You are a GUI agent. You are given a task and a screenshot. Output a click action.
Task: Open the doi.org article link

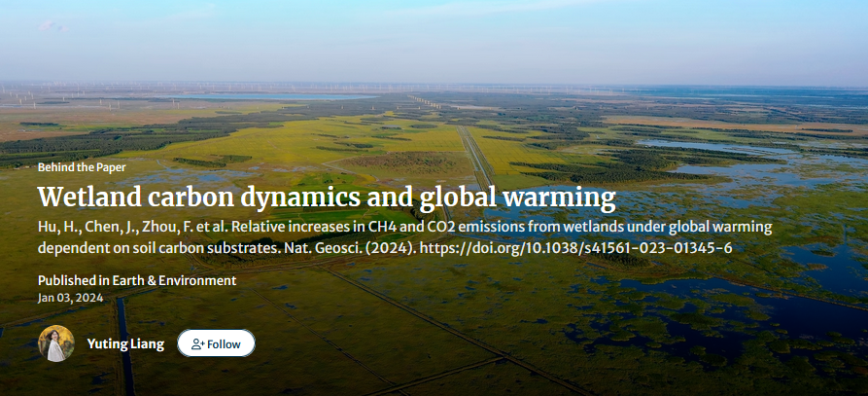tap(576, 247)
